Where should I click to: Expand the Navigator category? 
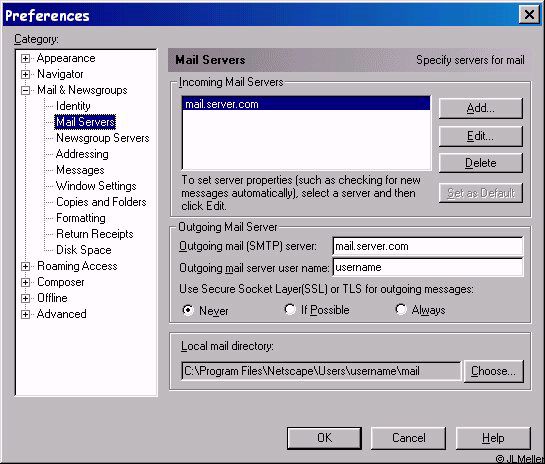point(25,74)
